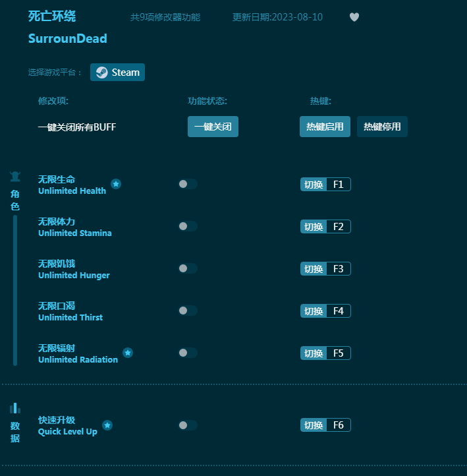Click the bar chart data category icon
This screenshot has height=476, width=467.
coord(15,408)
